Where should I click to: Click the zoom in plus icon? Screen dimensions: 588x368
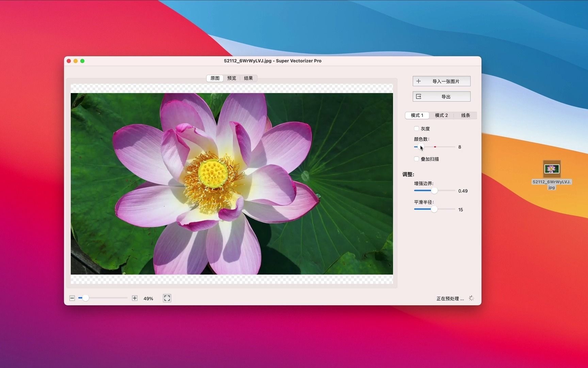click(135, 298)
